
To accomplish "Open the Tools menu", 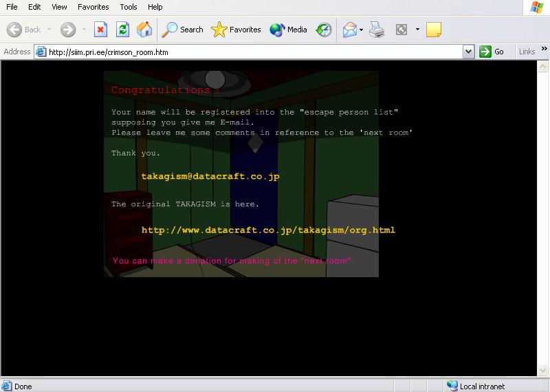I will coord(129,7).
